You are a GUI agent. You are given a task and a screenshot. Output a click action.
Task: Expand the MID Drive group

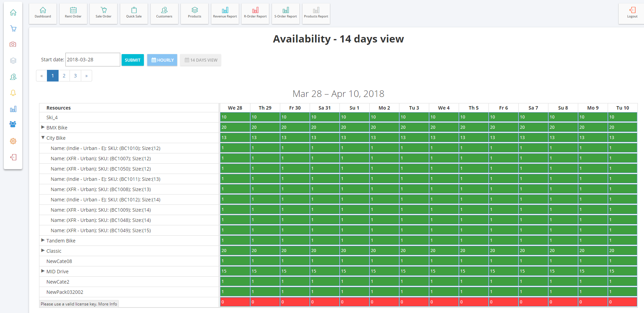point(43,271)
